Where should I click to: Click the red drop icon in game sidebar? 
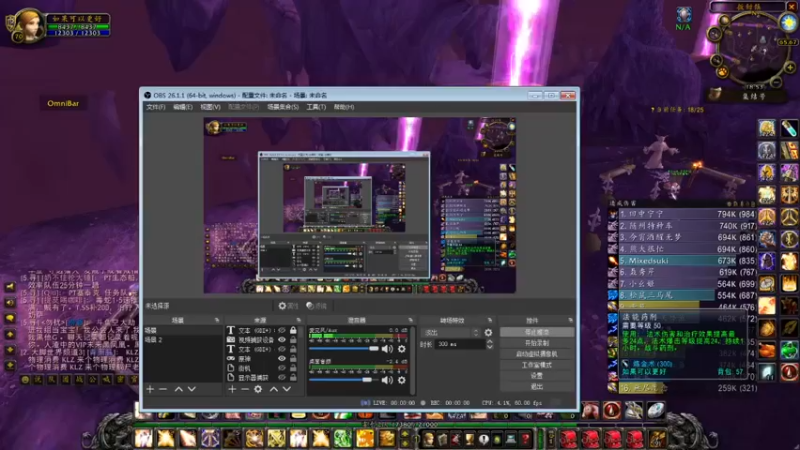(789, 372)
